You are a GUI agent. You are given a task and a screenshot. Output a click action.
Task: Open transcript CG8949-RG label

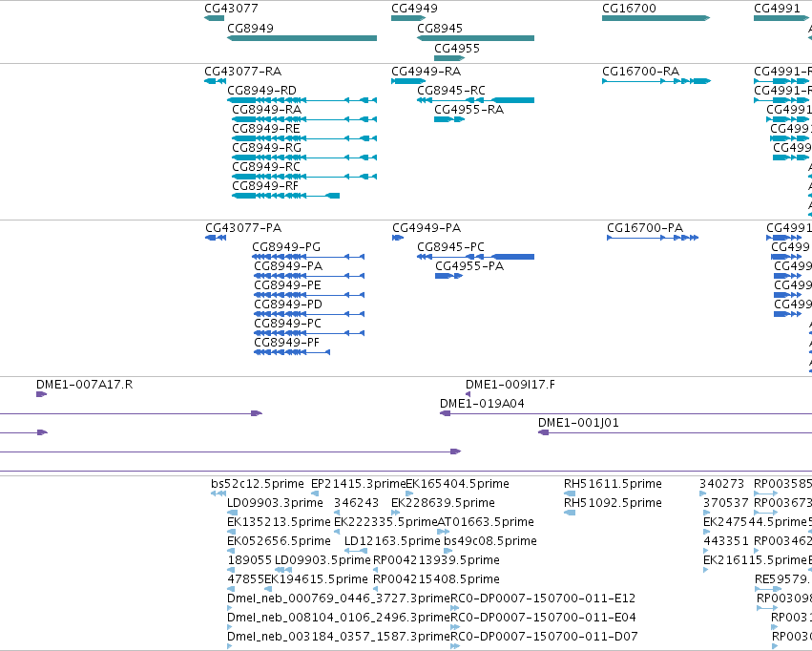coord(266,148)
